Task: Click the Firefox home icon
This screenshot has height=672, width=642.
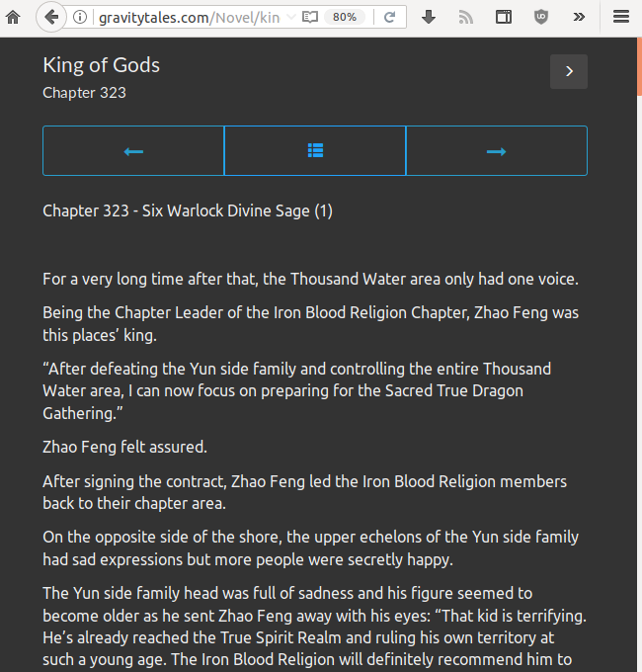Action: 13,17
